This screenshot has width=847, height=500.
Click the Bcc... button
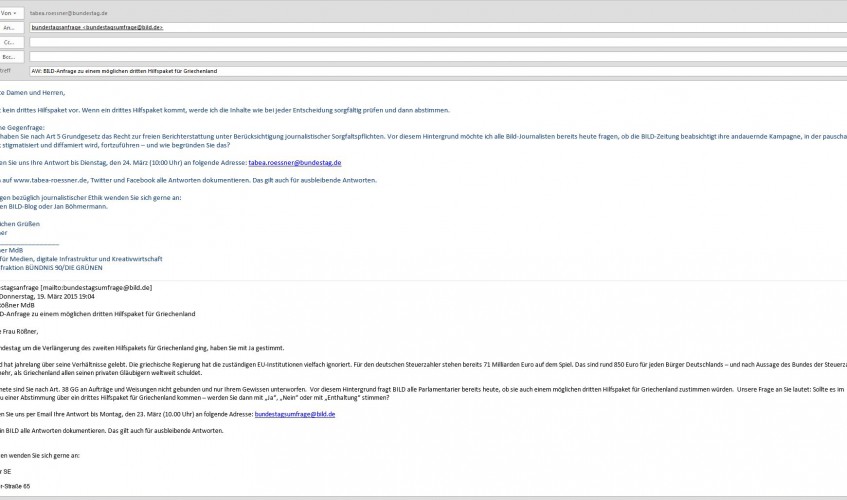tap(9, 57)
